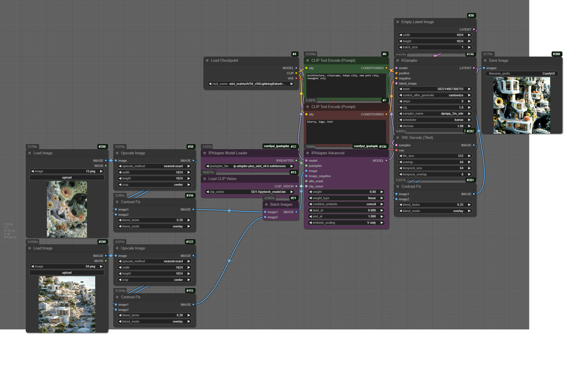Click upload button under 84.png image

coord(67,273)
